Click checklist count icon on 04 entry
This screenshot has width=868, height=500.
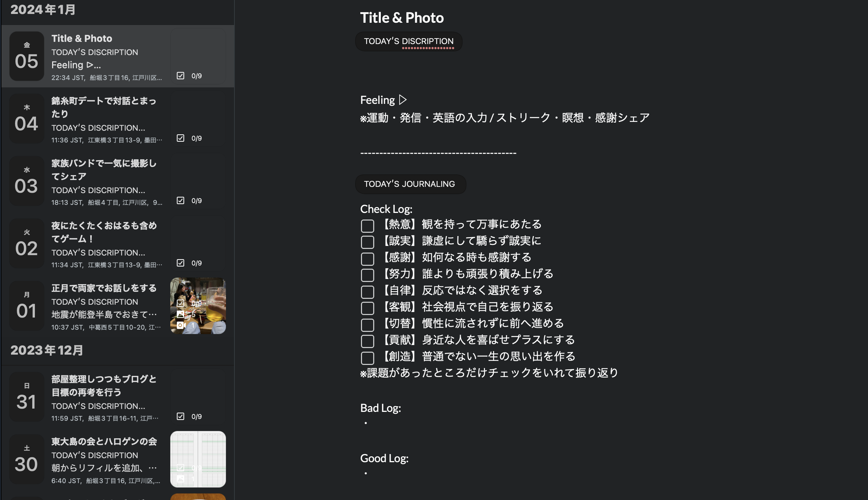tap(180, 138)
